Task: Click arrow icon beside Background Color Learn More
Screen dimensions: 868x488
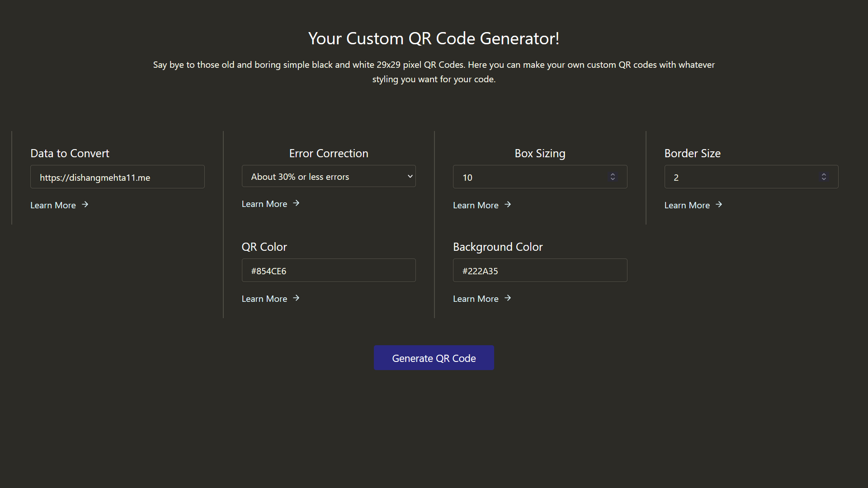Action: pos(508,298)
